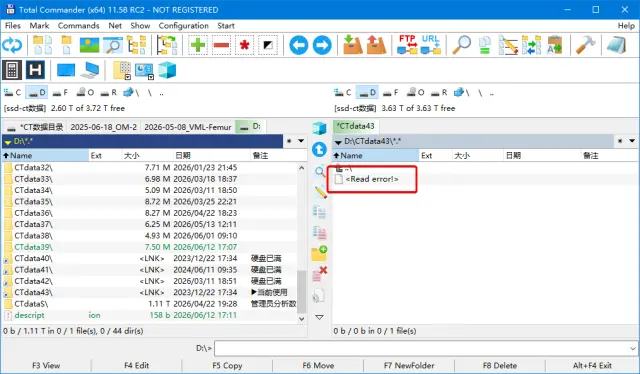Open the calculator icon in second toolbar
The image size is (640, 374).
click(12, 70)
